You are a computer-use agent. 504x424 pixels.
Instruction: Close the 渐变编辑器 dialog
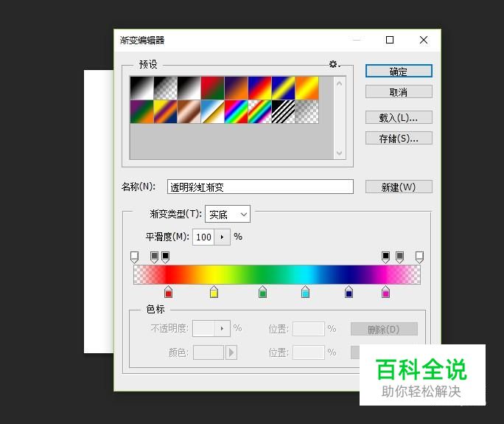coord(424,40)
